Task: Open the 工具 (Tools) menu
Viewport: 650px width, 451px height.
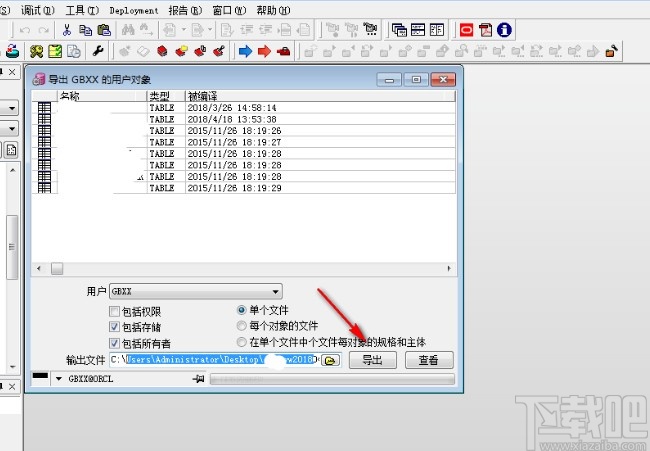Action: 82,10
